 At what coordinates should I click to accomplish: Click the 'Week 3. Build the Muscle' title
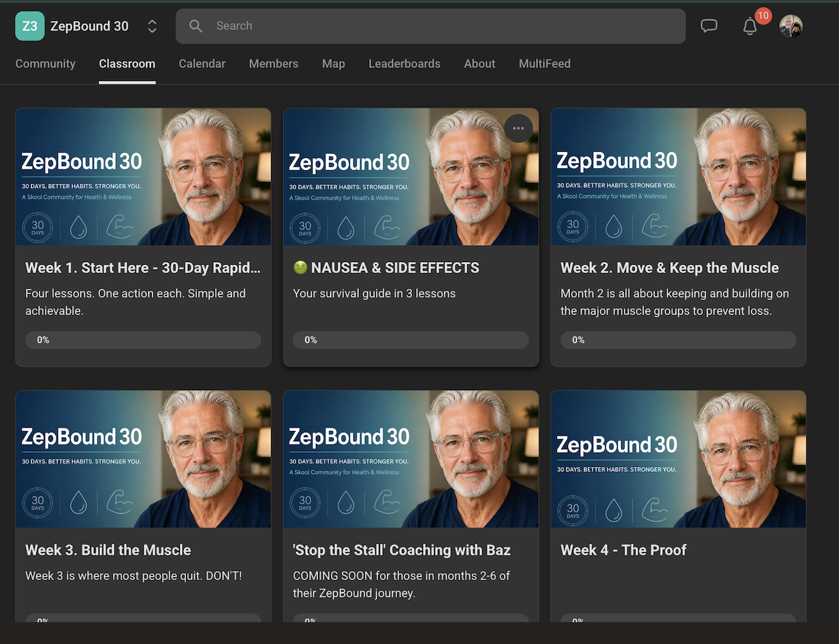[x=108, y=550]
